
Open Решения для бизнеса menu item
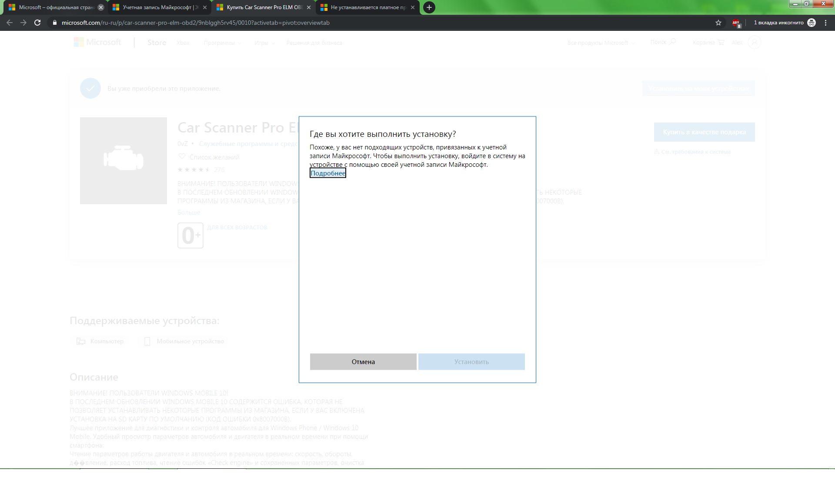[x=314, y=43]
